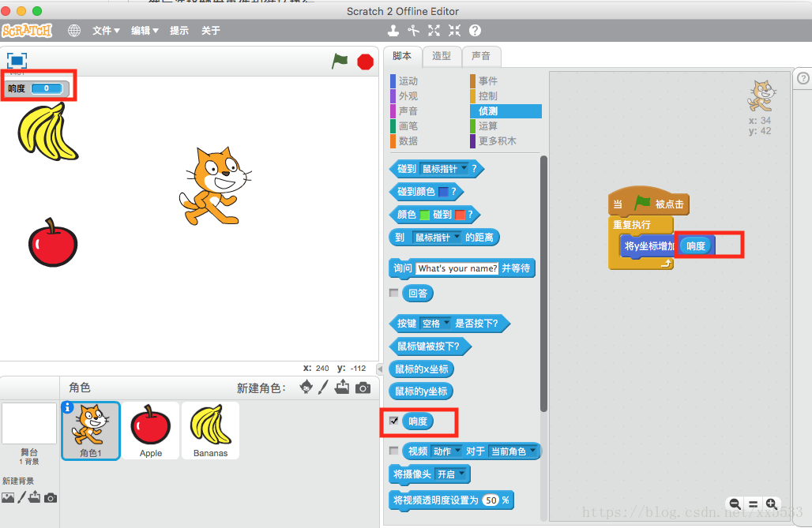Switch to 脚本 tab

(402, 56)
